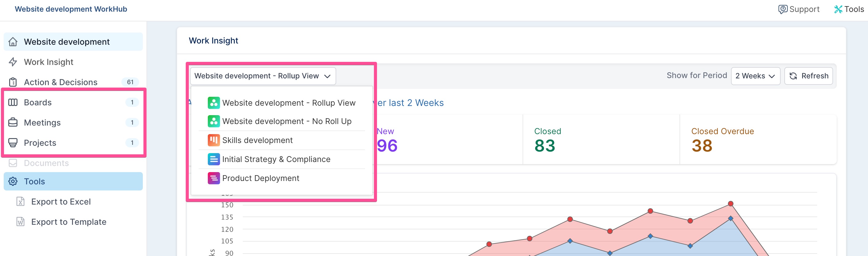
Task: Open Boards via its columns icon
Action: (x=13, y=102)
